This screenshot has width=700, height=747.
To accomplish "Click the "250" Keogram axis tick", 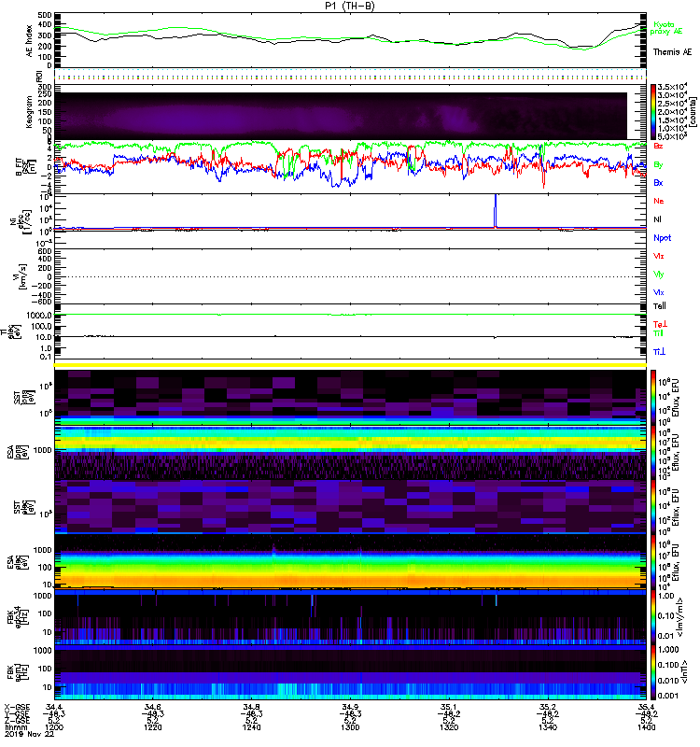I will 46,95.
